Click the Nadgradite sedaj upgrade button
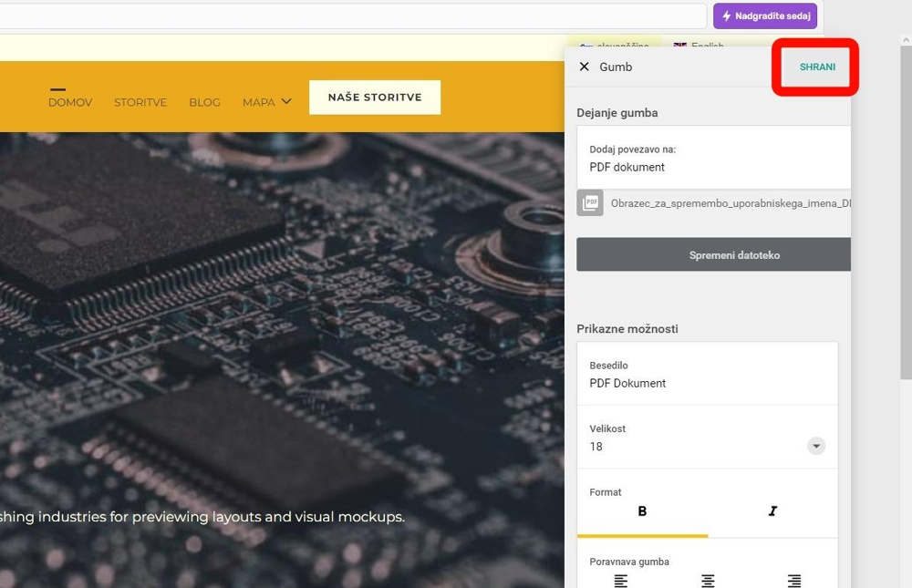Screen dimensions: 912x588 coord(765,15)
